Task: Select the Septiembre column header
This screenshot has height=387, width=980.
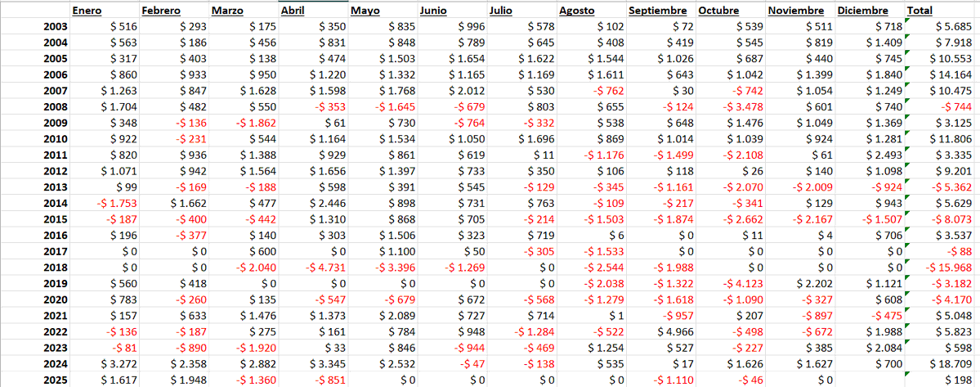Action: click(662, 11)
